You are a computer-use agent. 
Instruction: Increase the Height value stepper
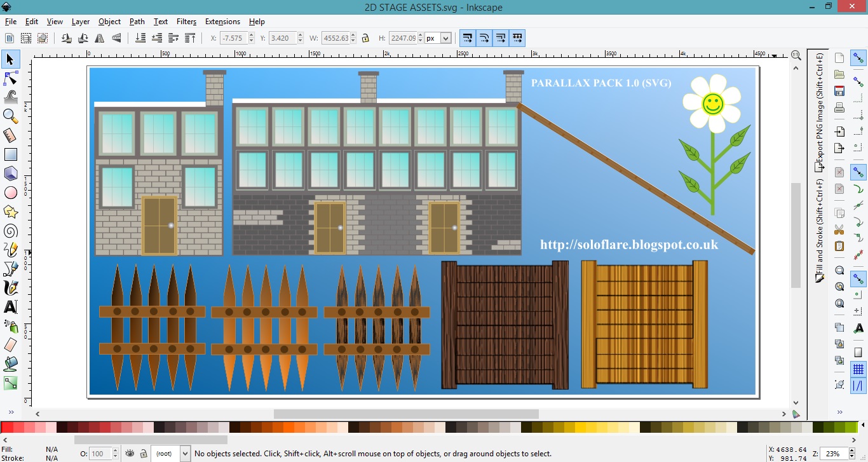tap(421, 36)
